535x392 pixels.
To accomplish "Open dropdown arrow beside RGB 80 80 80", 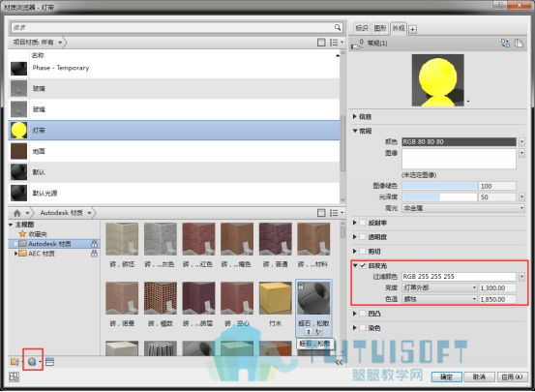I will (522, 141).
